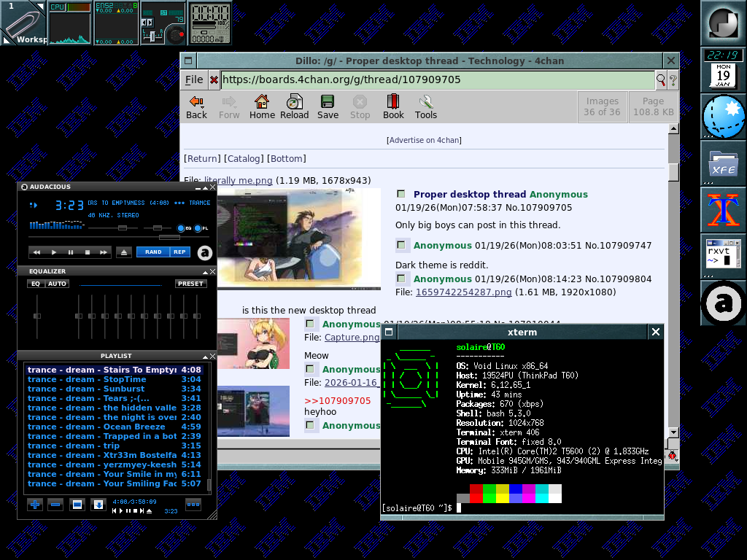Screen dimensions: 747x560
Task: Toggle equalizer window with EQ round button
Action: click(x=181, y=228)
